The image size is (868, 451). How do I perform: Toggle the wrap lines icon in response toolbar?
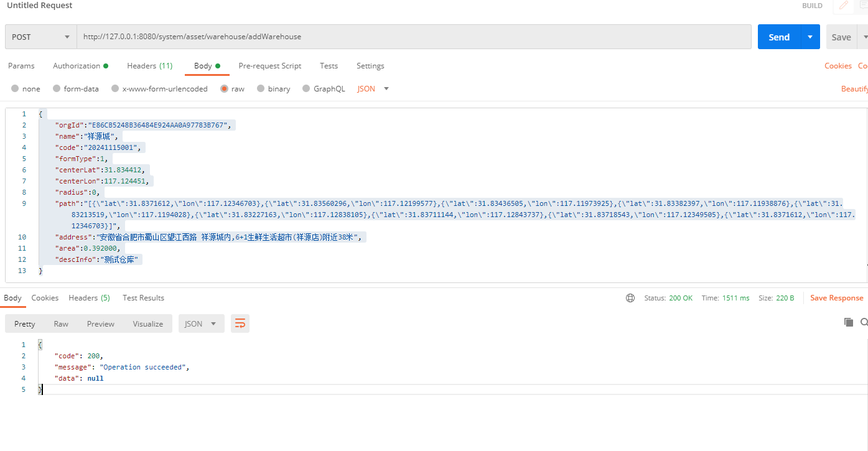coord(240,323)
